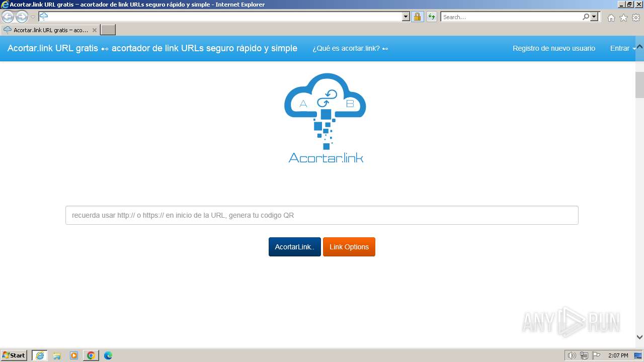Click the browser Back arrow button

tap(8, 17)
